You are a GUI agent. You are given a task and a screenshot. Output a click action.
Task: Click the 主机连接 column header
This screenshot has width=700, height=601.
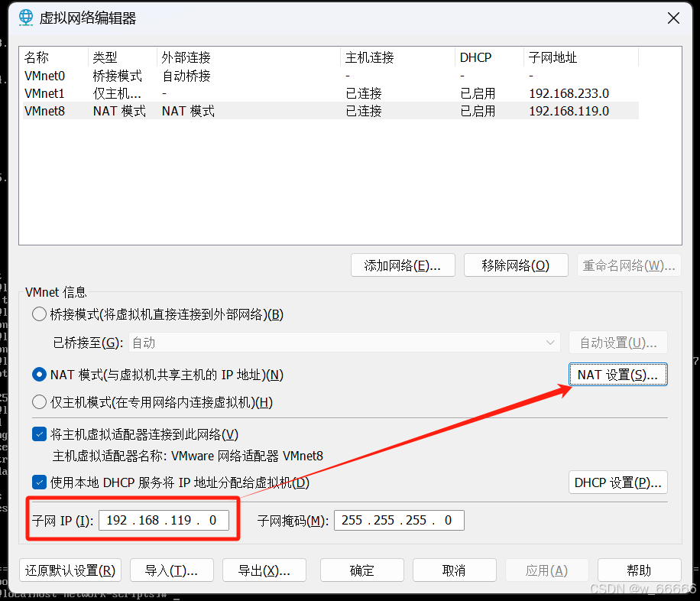point(397,57)
